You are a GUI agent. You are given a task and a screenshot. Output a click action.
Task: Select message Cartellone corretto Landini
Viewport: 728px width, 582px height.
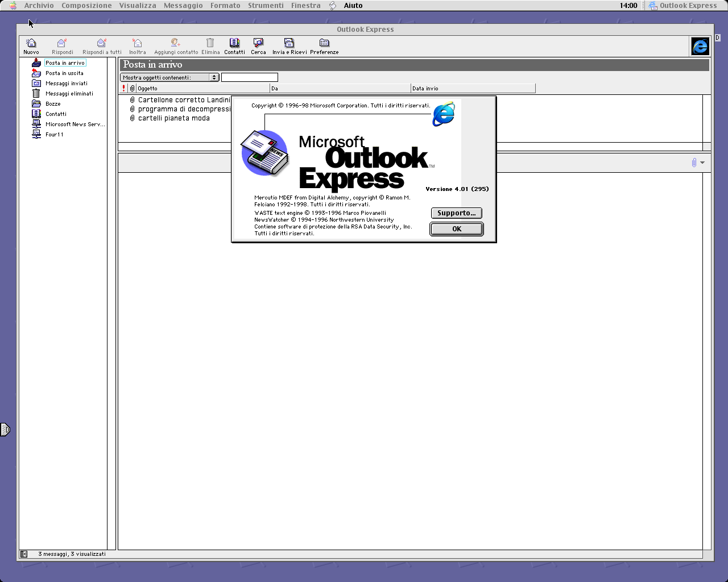click(x=184, y=100)
